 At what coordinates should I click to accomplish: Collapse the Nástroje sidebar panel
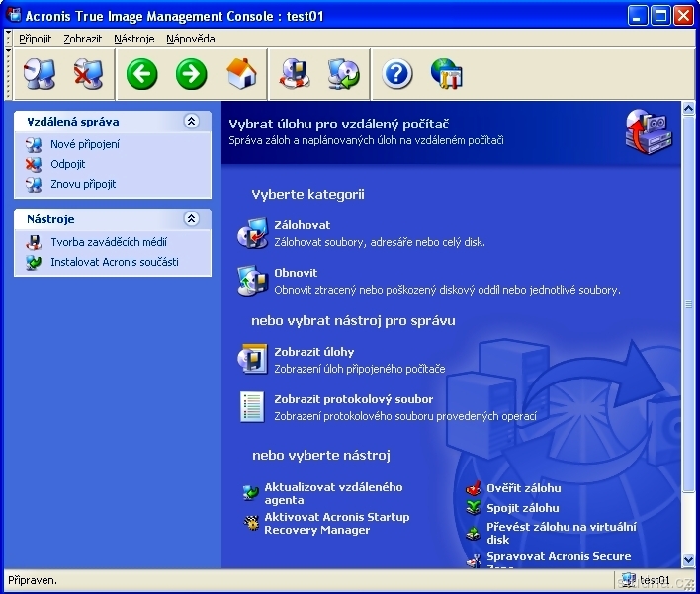191,218
